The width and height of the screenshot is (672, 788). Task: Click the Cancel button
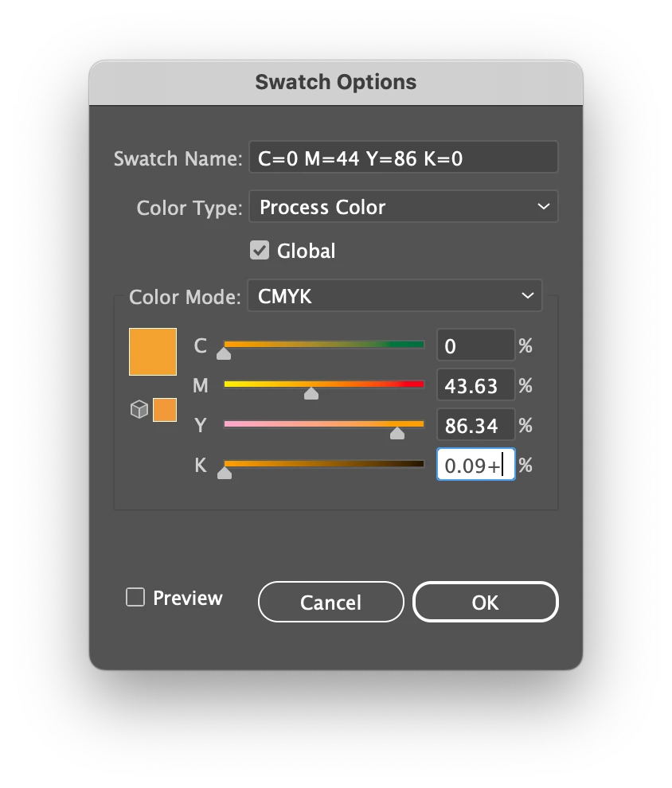click(330, 603)
